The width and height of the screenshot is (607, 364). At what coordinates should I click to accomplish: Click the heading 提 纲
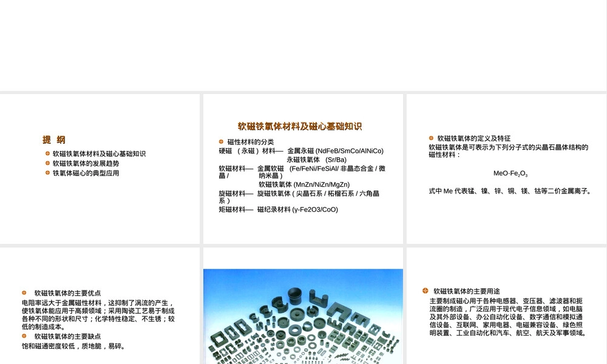click(x=54, y=140)
